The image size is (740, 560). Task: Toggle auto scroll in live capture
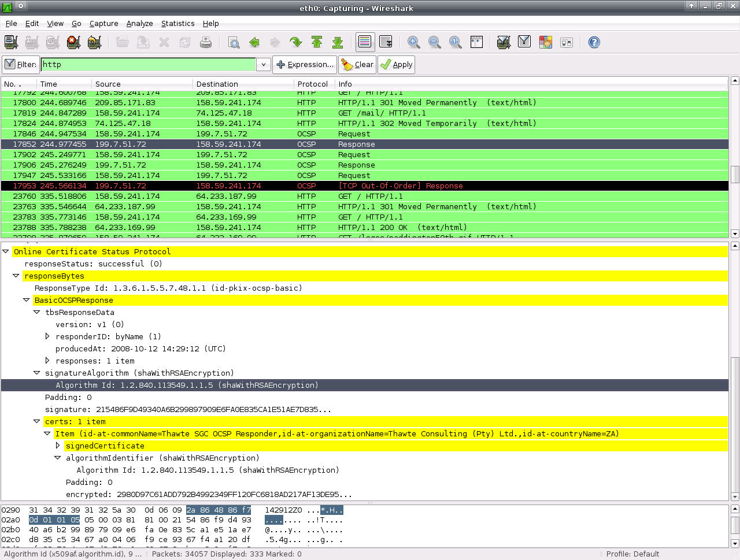386,42
